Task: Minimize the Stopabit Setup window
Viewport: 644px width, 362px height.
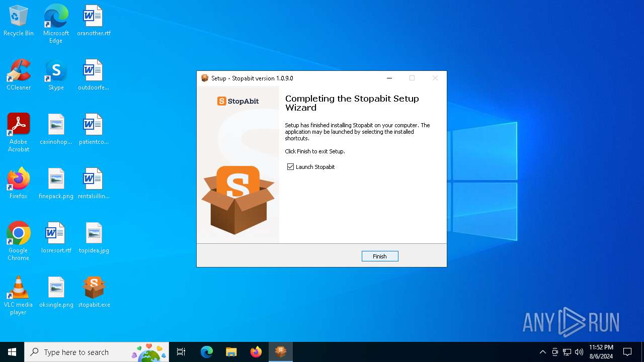Action: 389,78
